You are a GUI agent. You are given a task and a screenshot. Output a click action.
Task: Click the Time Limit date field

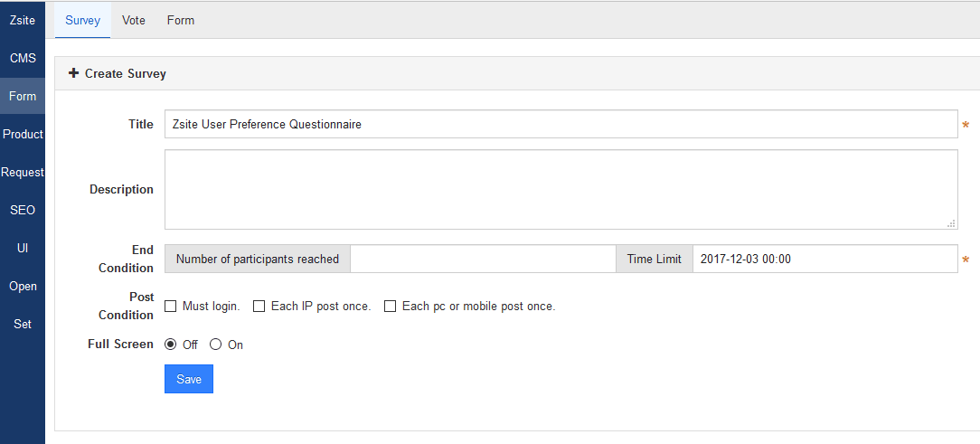825,259
